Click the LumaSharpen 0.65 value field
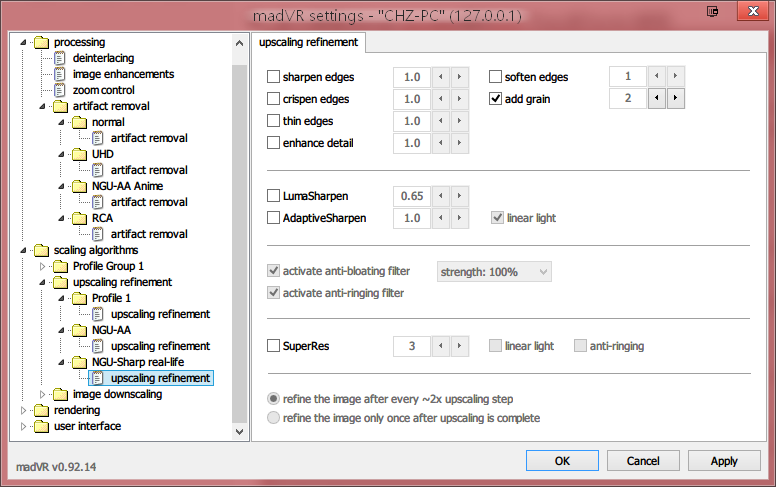The width and height of the screenshot is (776, 487). pyautogui.click(x=412, y=196)
